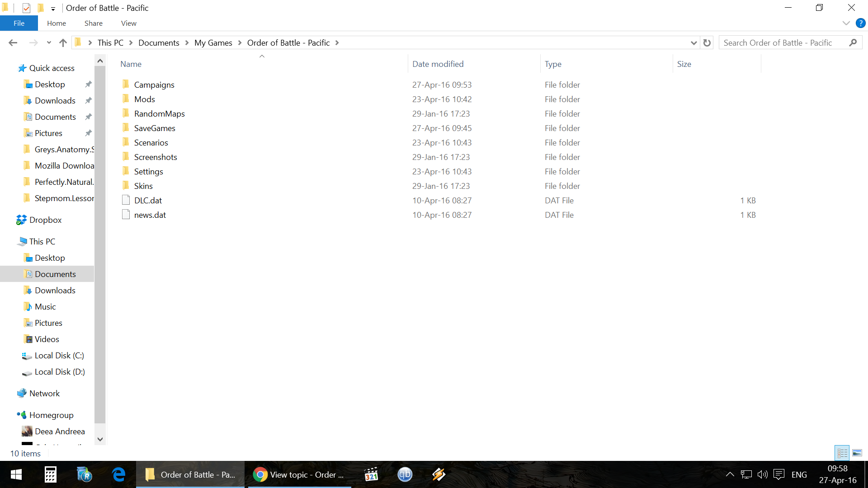Screen dimensions: 868x488
Task: Select the Settings folder
Action: [x=148, y=171]
